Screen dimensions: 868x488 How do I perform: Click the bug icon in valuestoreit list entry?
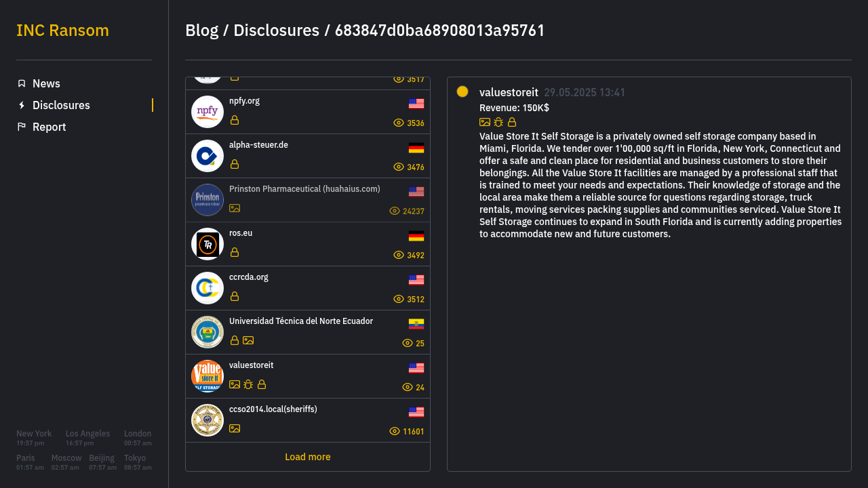pos(248,384)
